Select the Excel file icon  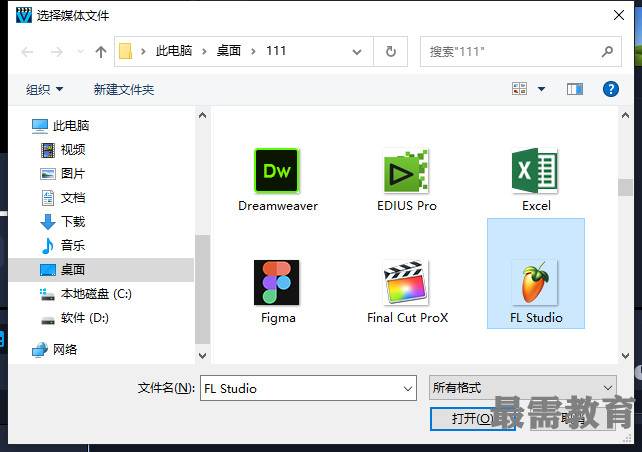click(535, 171)
